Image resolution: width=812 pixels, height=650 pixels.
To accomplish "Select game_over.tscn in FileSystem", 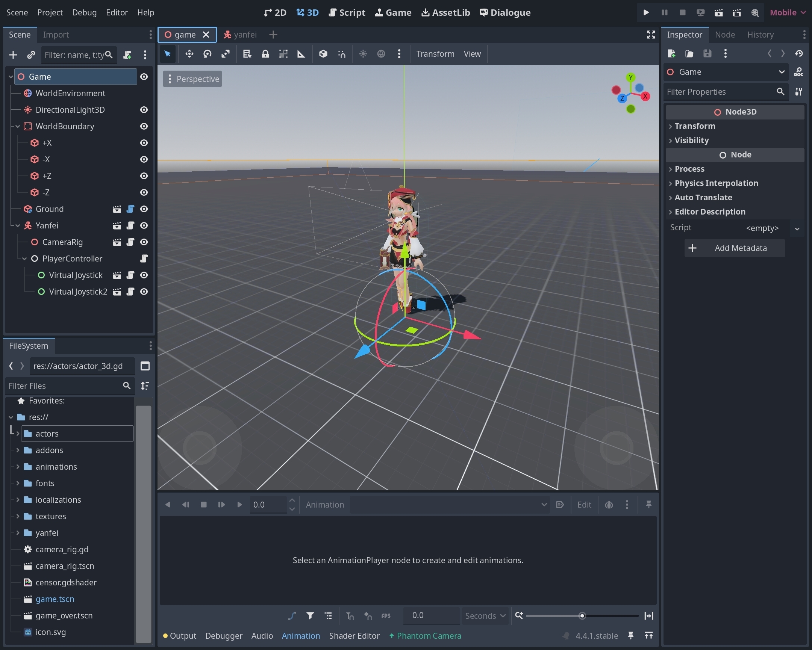I will coord(64,615).
